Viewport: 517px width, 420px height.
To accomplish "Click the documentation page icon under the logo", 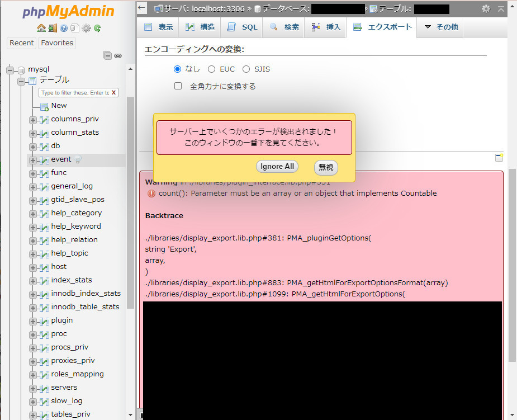I will [x=74, y=28].
